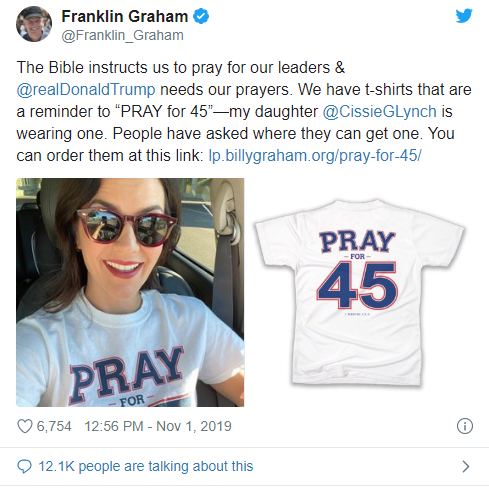This screenshot has width=489, height=488.
Task: Click the Twitter bird logo
Action: 464,15
